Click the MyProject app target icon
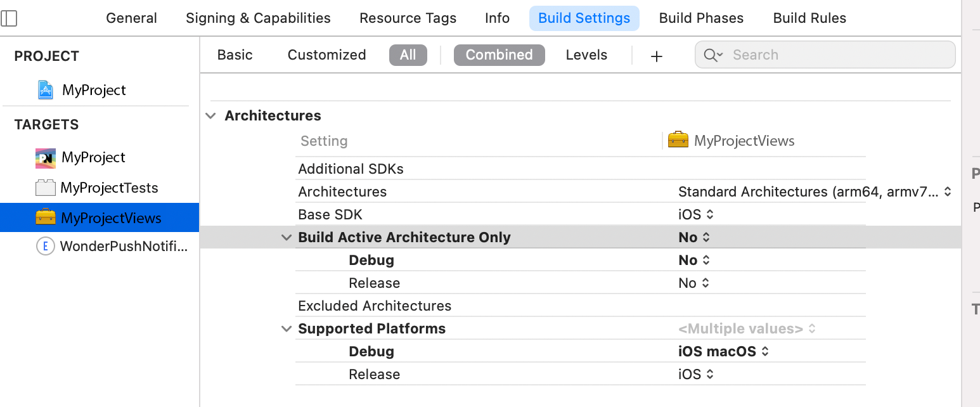980x407 pixels. 45,158
